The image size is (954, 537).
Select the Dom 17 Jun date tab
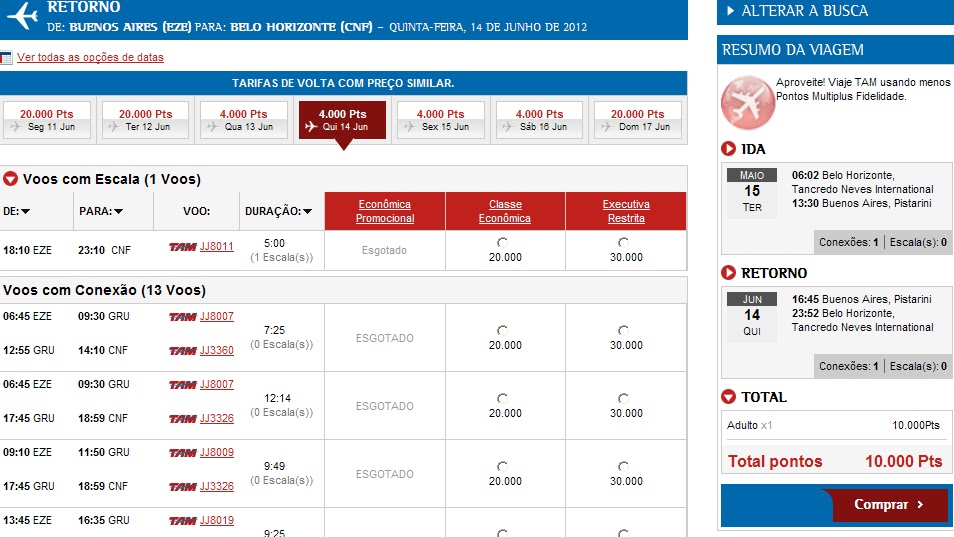coord(638,120)
